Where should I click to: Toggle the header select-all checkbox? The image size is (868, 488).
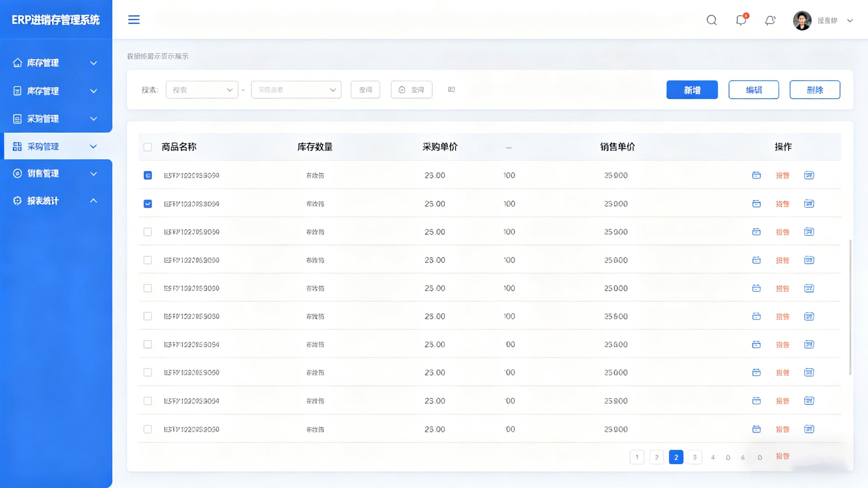pos(148,147)
